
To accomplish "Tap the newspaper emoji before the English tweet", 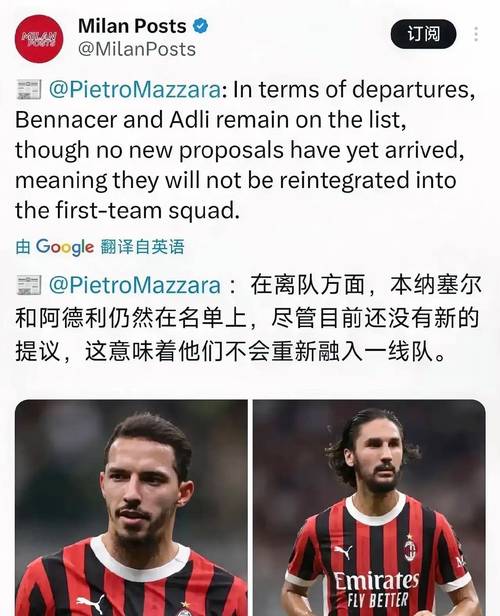I will click(x=29, y=89).
